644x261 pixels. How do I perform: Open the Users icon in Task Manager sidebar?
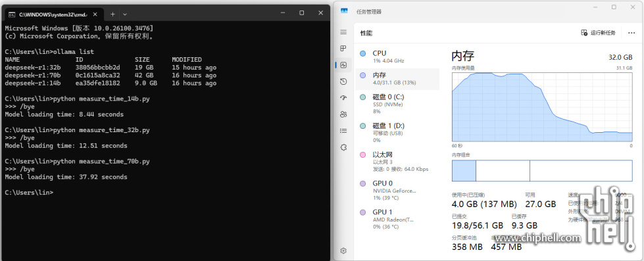pyautogui.click(x=343, y=114)
